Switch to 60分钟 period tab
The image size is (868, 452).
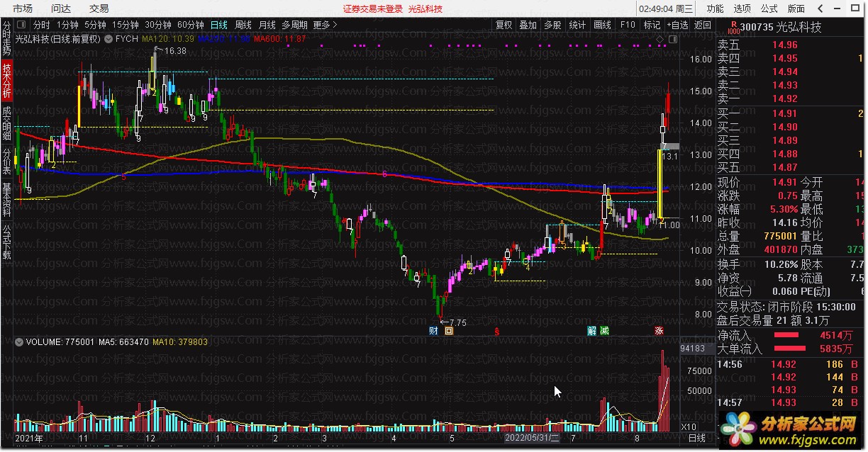pyautogui.click(x=191, y=25)
